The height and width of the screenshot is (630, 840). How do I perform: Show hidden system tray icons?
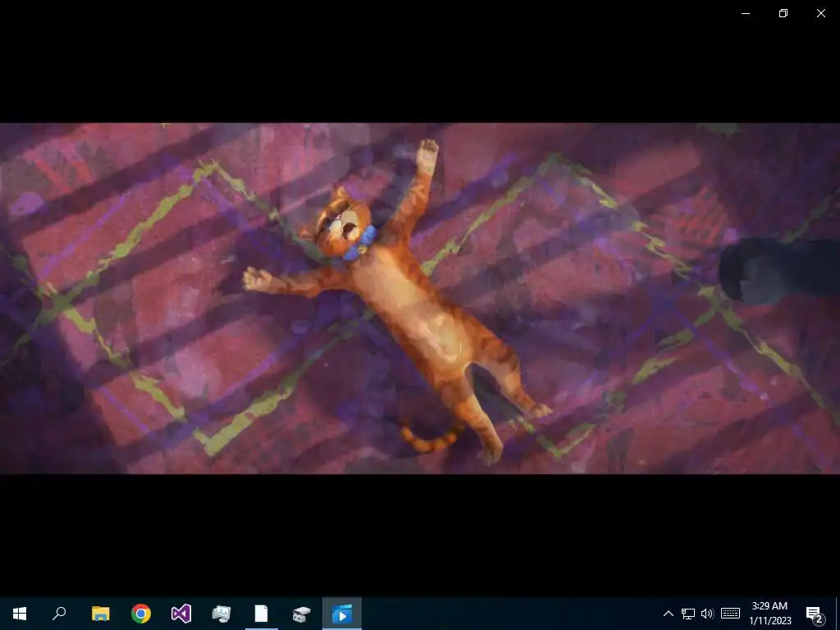pos(668,614)
